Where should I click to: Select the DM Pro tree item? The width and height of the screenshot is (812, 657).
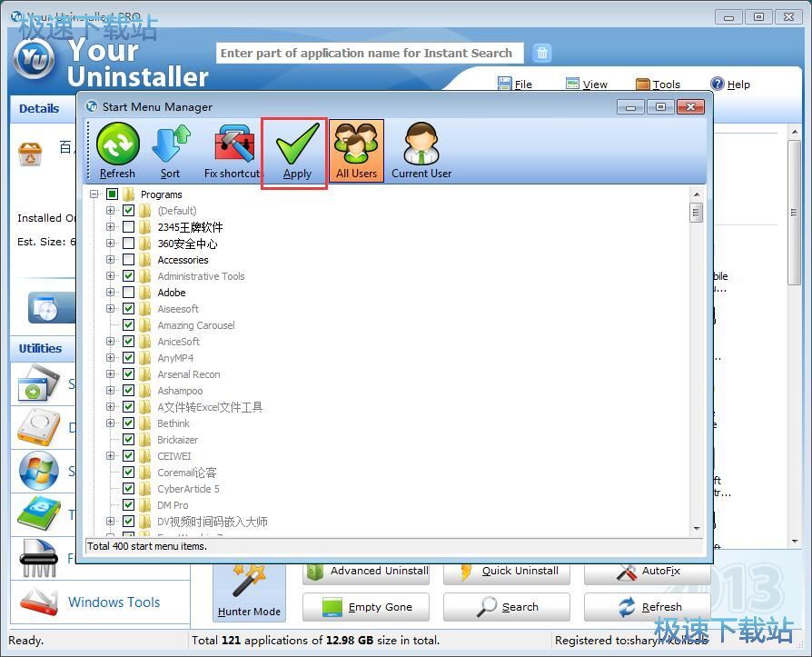pyautogui.click(x=173, y=504)
